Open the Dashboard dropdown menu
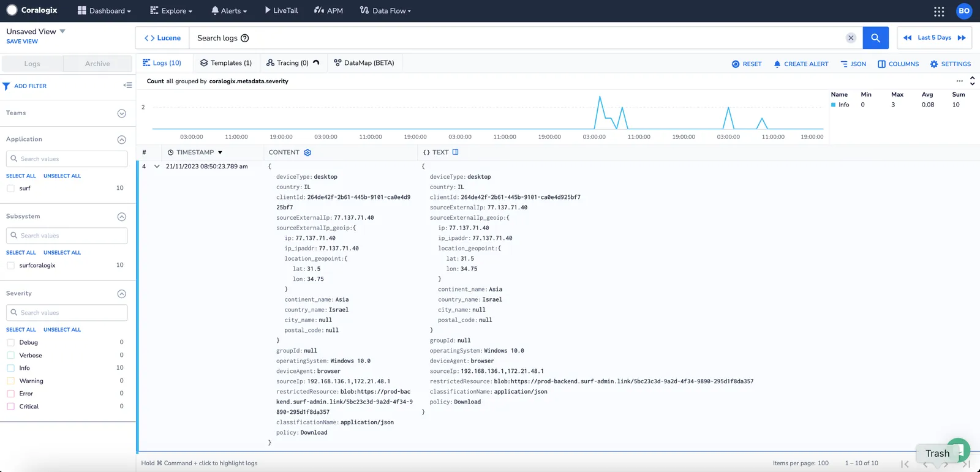This screenshot has height=472, width=980. click(x=104, y=11)
